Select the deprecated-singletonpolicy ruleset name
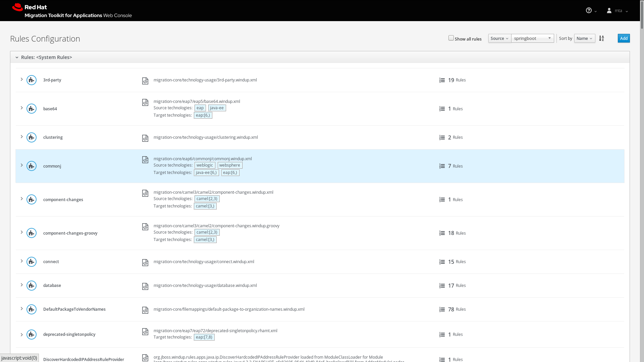The image size is (644, 362). (x=69, y=334)
